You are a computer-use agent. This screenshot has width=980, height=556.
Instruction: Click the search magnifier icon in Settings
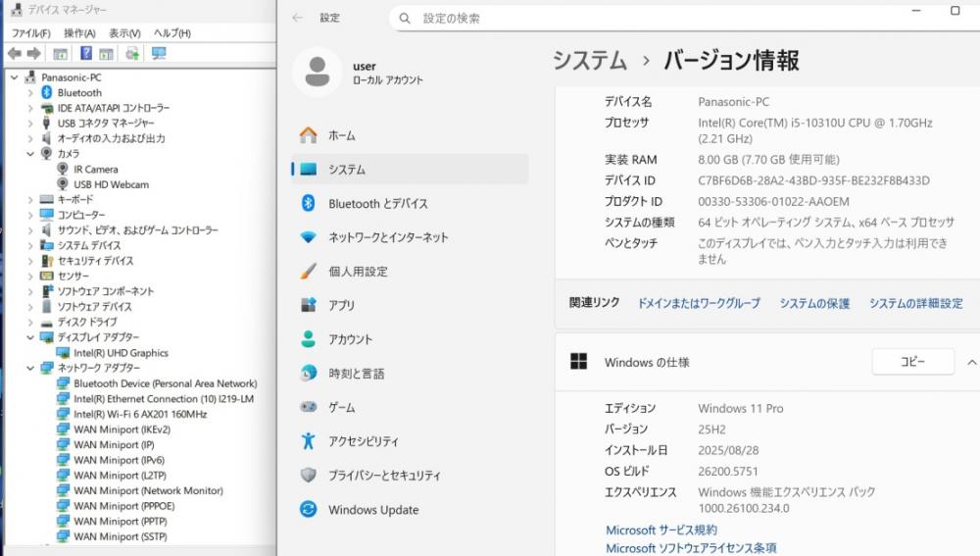pos(405,18)
